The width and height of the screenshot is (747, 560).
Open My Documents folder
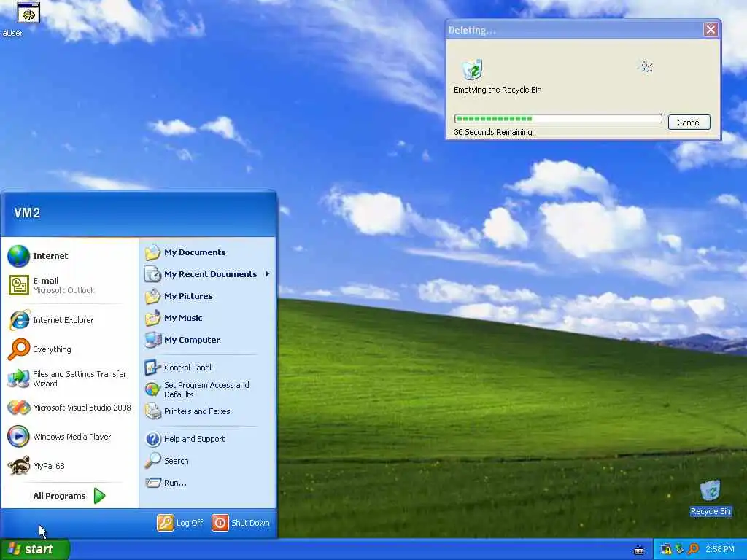click(207, 252)
